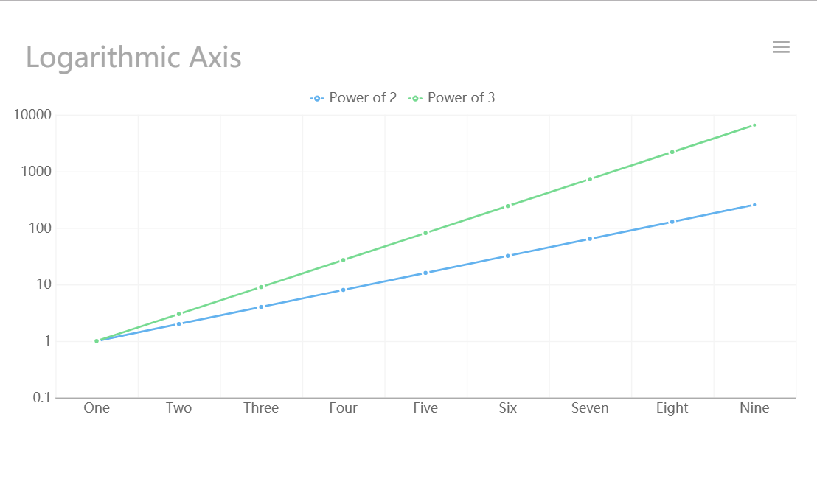This screenshot has width=817, height=504.
Task: Click the Power of 3 point at Five
Action: [x=425, y=234]
